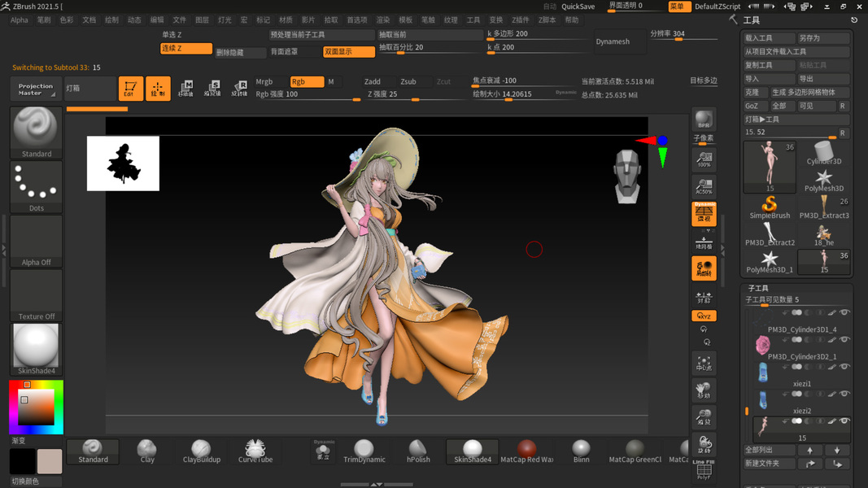Toggle the 连续 Z button
This screenshot has height=488, width=868.
tap(186, 48)
